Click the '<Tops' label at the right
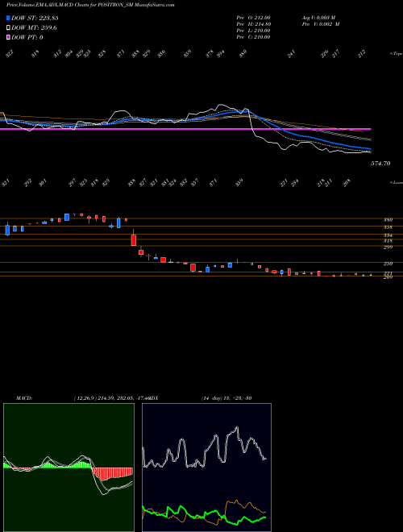The image size is (403, 532). 396,54
